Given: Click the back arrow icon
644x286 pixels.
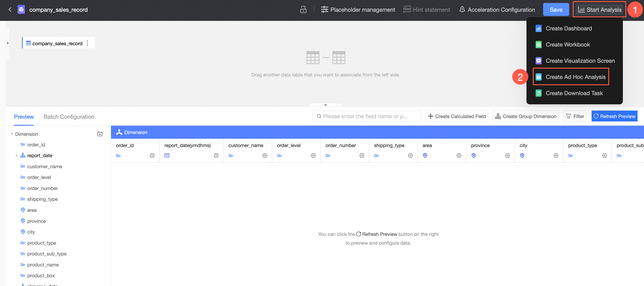Looking at the screenshot, I should 10,9.
